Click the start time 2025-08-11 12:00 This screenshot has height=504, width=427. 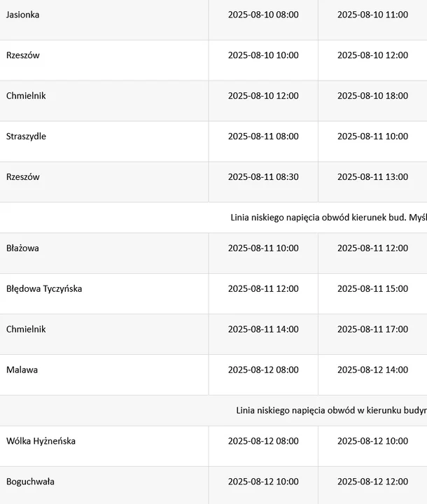pyautogui.click(x=263, y=288)
